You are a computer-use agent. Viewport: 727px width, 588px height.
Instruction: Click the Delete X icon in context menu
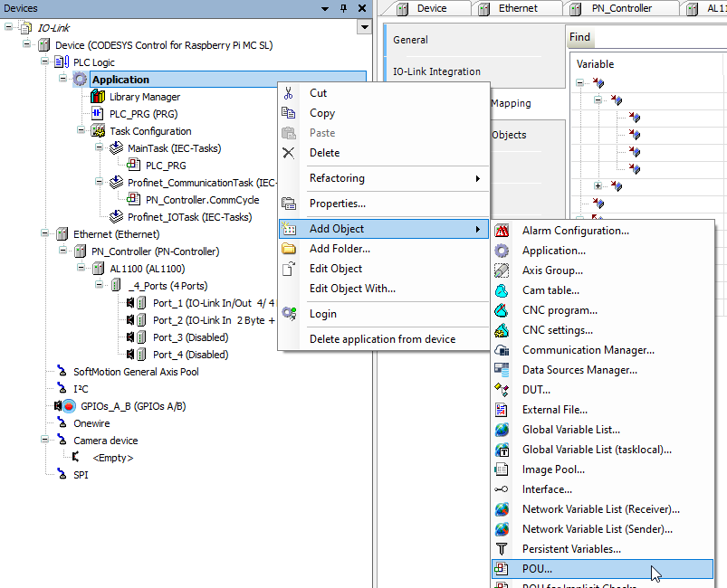289,153
